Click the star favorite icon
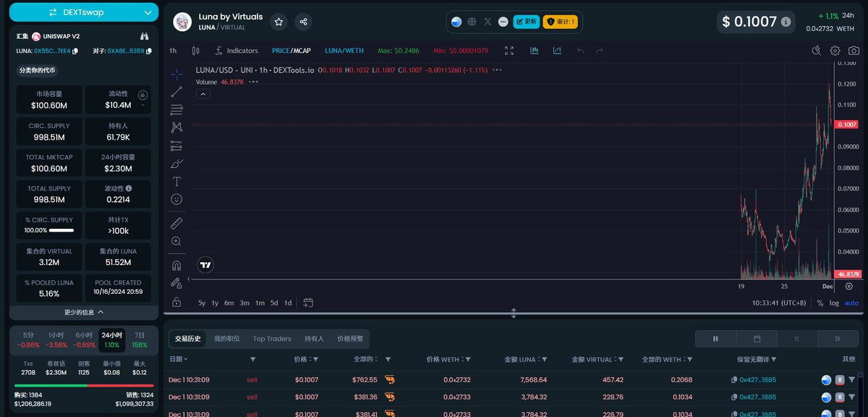 278,22
